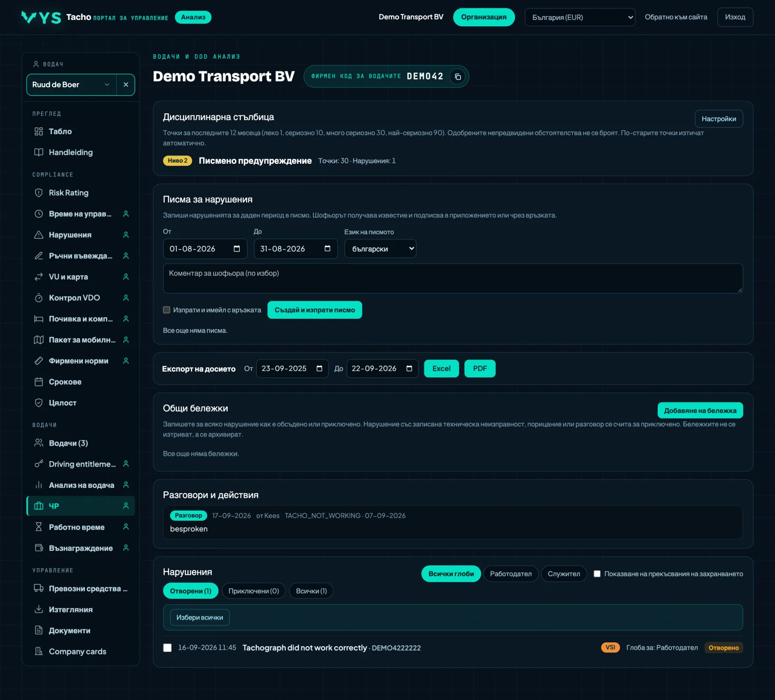Image resolution: width=775 pixels, height=700 pixels.
Task: Export dossier as PDF
Action: coord(480,369)
